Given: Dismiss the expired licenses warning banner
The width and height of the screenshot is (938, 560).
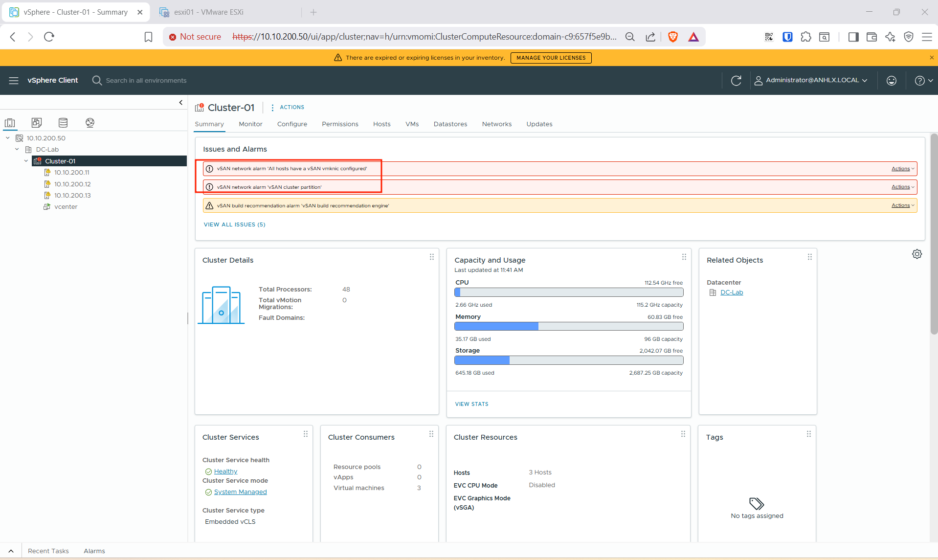Looking at the screenshot, I should (x=931, y=58).
